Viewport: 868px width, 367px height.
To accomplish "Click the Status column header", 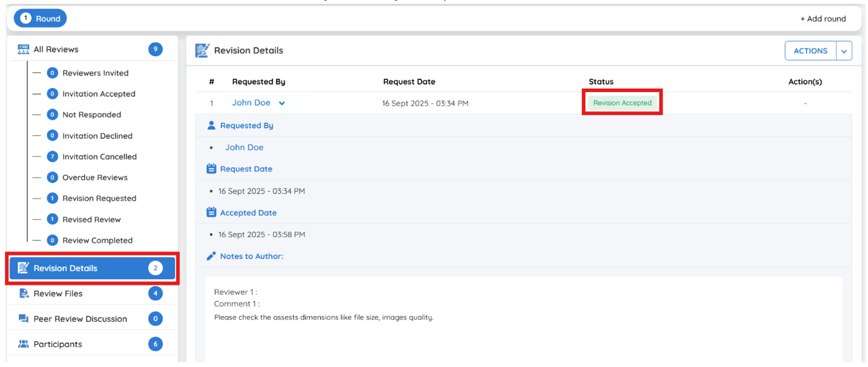I will point(601,82).
